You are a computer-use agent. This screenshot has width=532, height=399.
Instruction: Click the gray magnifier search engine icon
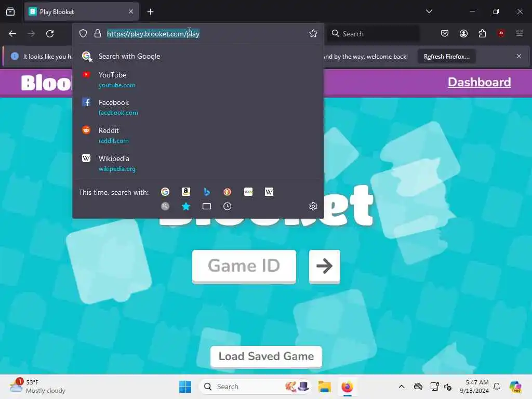coord(165,206)
